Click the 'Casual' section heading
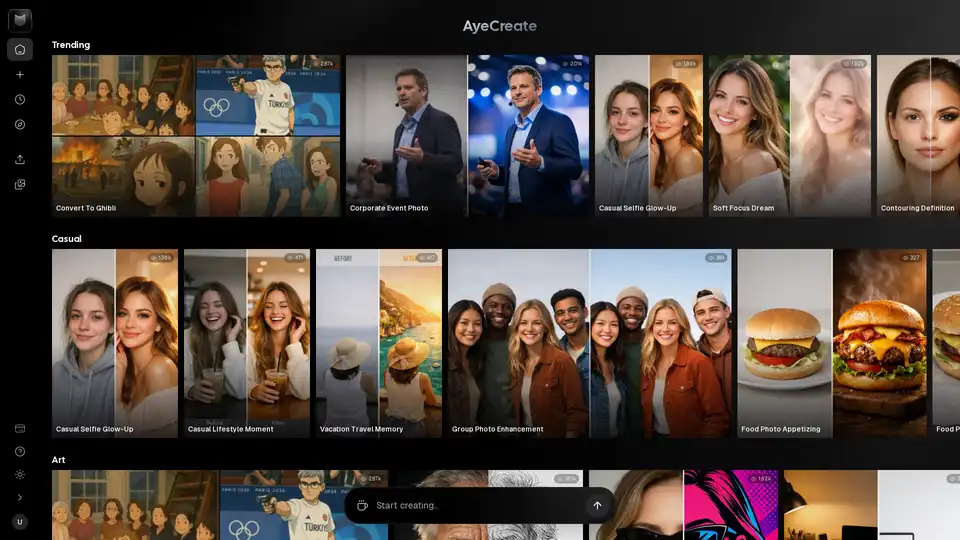 pos(67,239)
